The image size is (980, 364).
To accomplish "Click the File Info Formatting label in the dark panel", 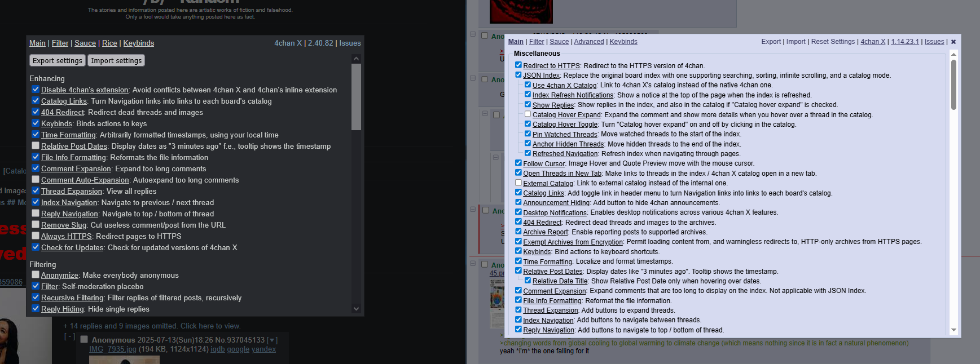I will tap(73, 157).
